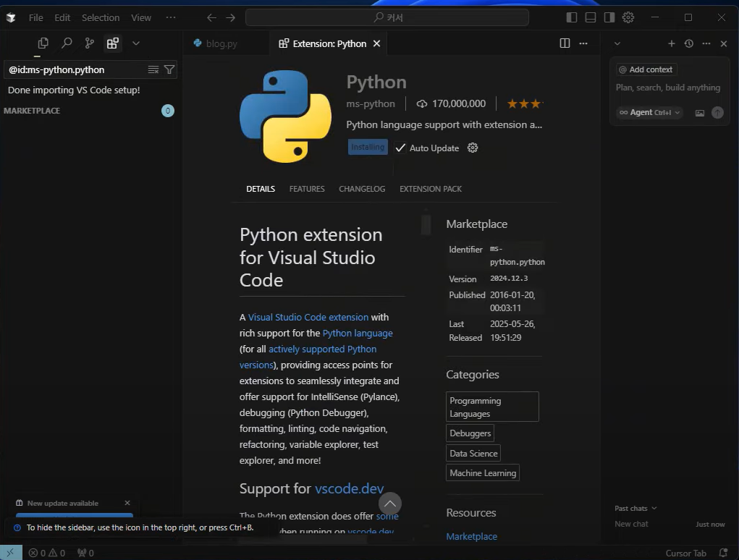Click the 170,000,000 install count
Screen dimensions: 739x560
pos(451,103)
